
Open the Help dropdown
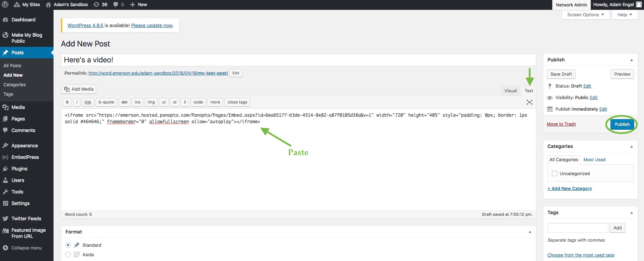625,15
